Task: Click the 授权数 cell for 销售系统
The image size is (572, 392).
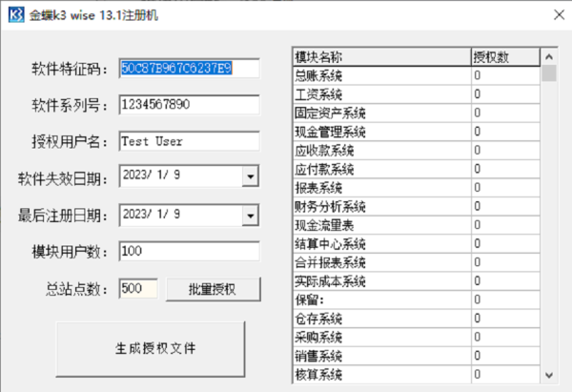Action: (x=505, y=356)
